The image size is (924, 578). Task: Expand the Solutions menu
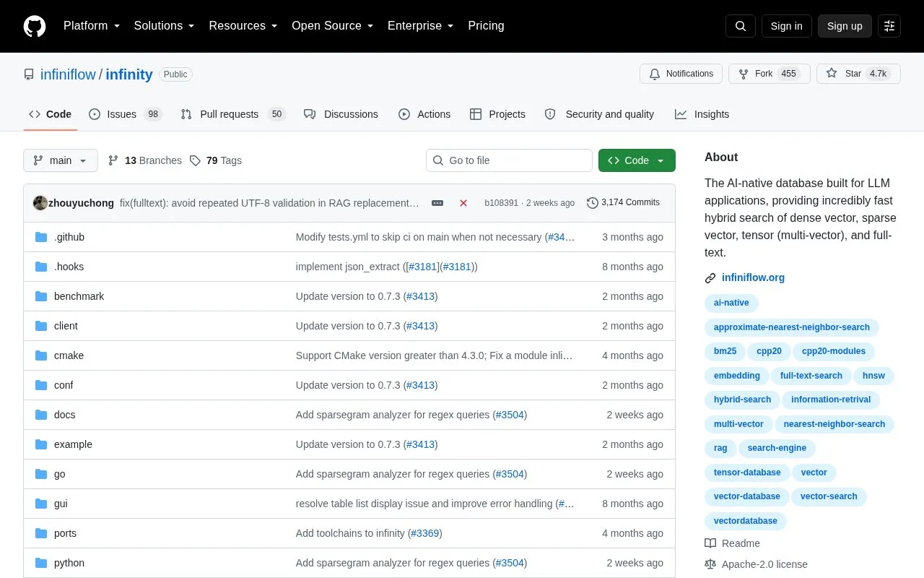pyautogui.click(x=165, y=26)
